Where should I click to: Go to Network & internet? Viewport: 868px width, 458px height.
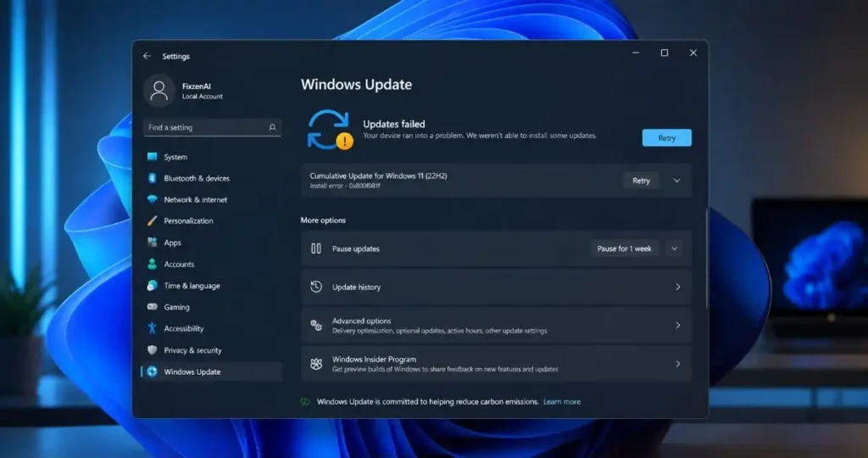pyautogui.click(x=213, y=199)
